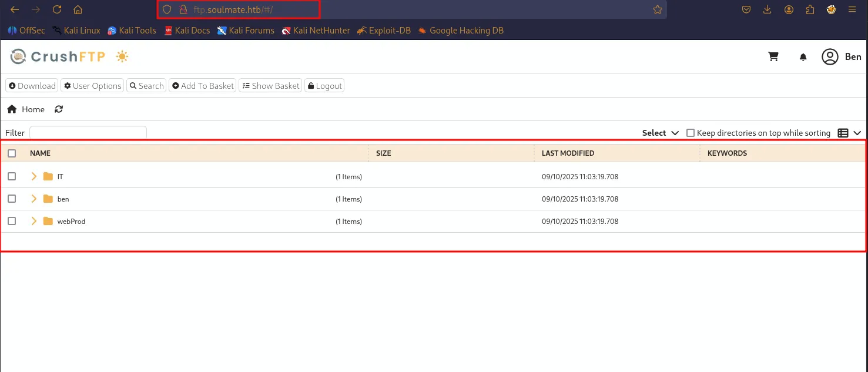Click the Home breadcrumb text
Screen dimensions: 868x372
33,109
